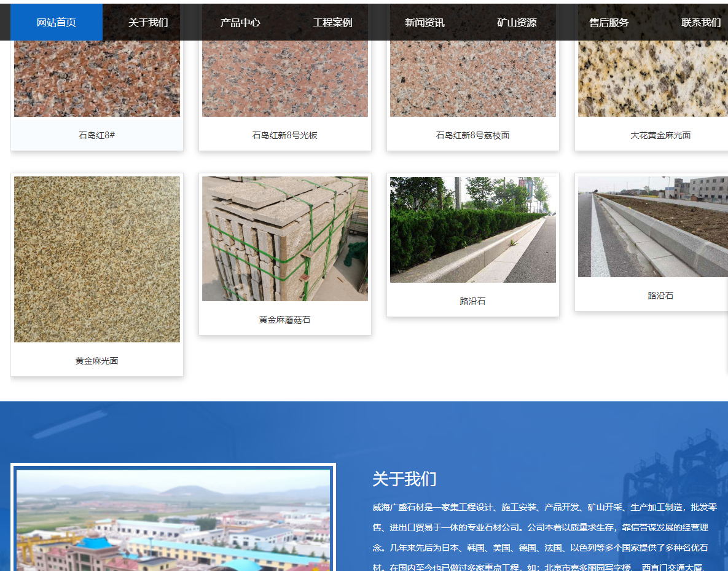Image resolution: width=728 pixels, height=571 pixels.
Task: Click the curb stone photo with green hedge
Action: pyautogui.click(x=473, y=230)
